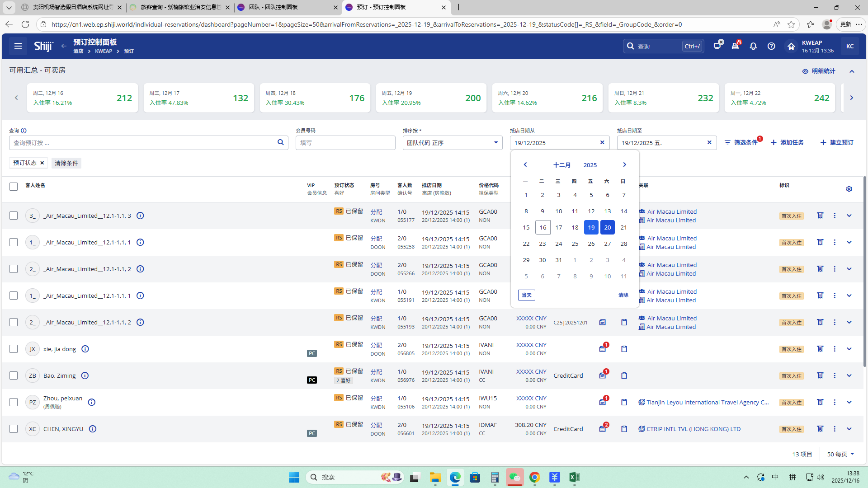The image size is (868, 488).
Task: Open the help question mark icon
Action: [x=771, y=46]
